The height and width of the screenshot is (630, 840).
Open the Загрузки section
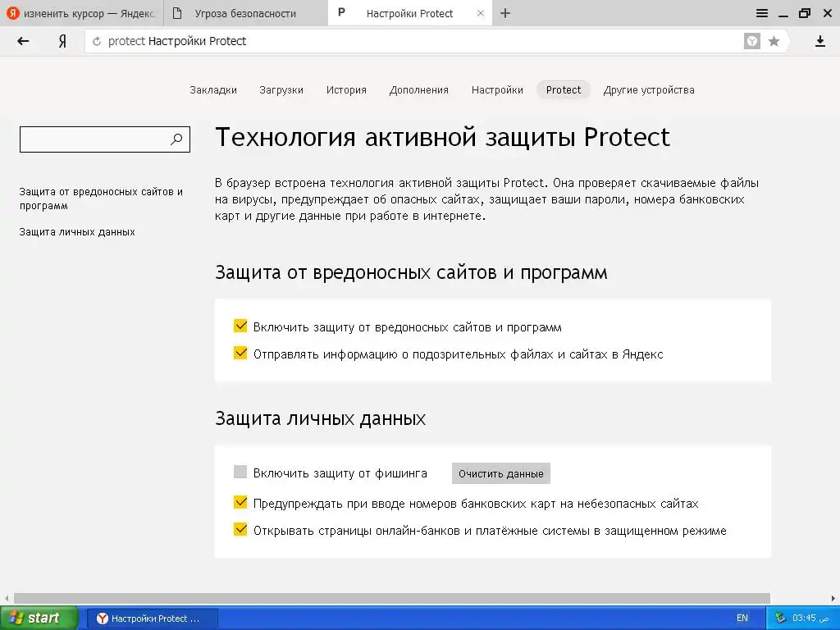point(281,90)
